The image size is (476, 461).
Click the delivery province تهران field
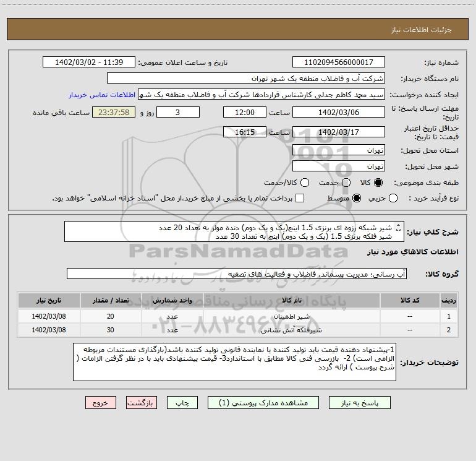tap(339, 150)
